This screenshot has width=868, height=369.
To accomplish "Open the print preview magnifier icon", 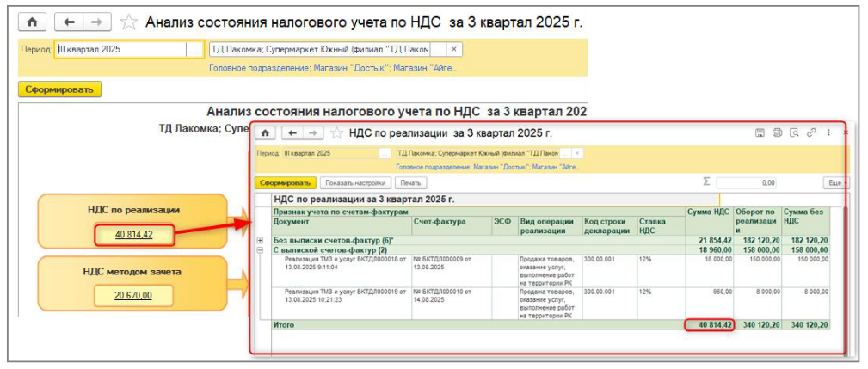I will [x=794, y=133].
